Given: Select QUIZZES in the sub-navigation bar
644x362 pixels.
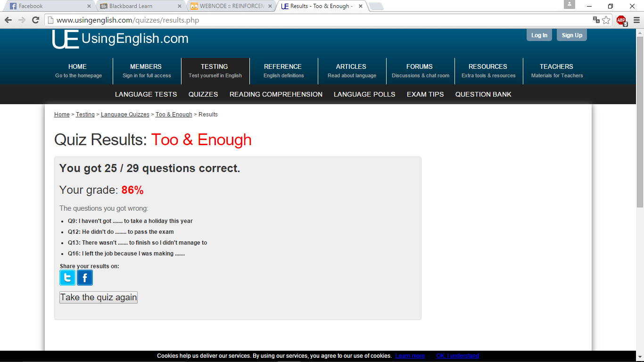Looking at the screenshot, I should pyautogui.click(x=203, y=94).
